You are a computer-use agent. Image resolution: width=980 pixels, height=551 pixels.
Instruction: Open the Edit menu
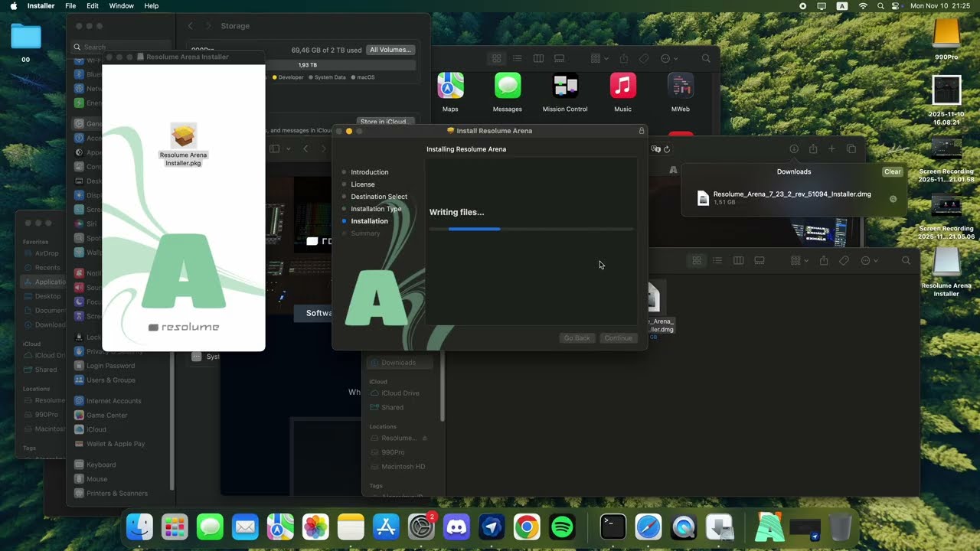93,5
